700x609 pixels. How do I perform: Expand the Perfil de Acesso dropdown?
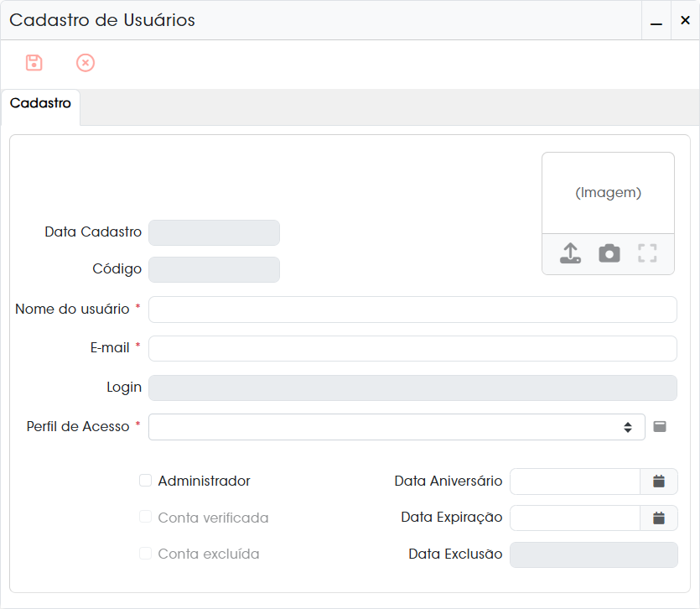pyautogui.click(x=397, y=427)
